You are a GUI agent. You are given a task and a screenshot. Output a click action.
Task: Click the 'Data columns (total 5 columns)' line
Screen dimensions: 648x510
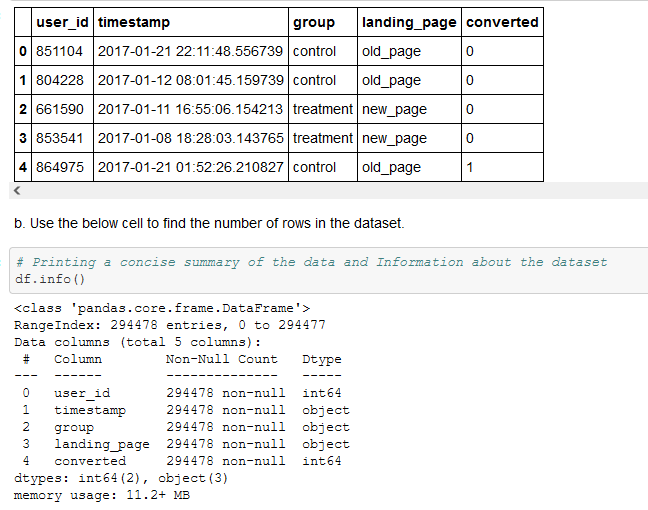(138, 342)
